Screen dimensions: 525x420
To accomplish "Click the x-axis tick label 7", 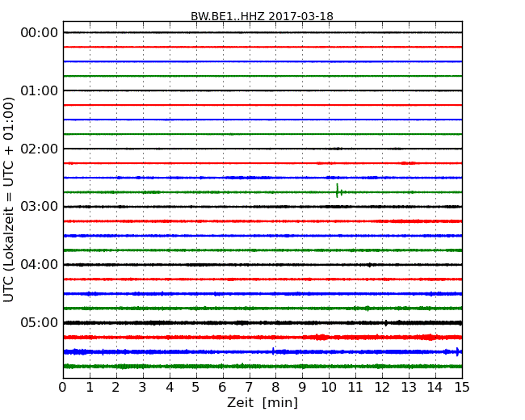I will pos(249,388).
